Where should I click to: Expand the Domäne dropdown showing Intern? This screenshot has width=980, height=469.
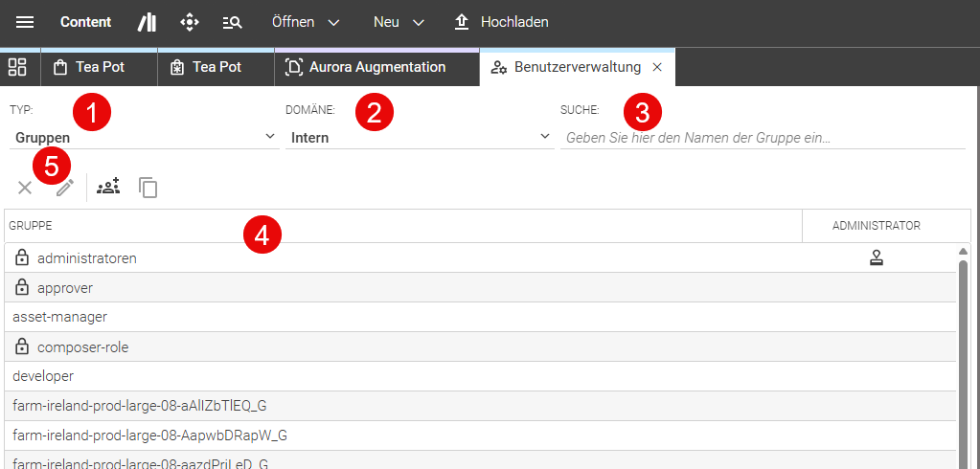pos(420,138)
